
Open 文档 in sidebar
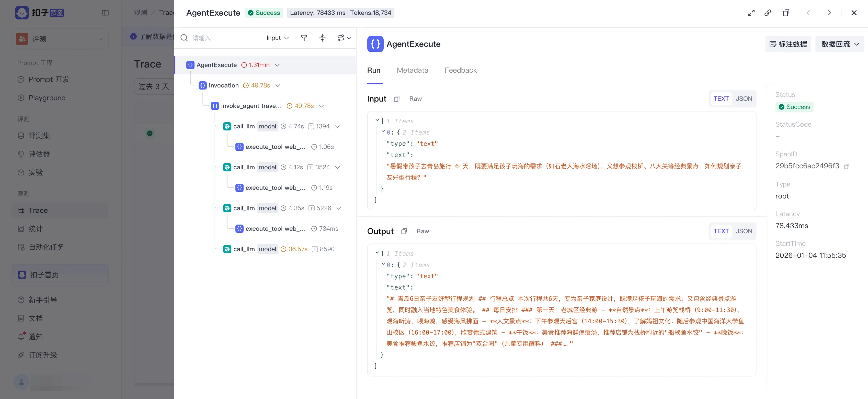pos(60,318)
